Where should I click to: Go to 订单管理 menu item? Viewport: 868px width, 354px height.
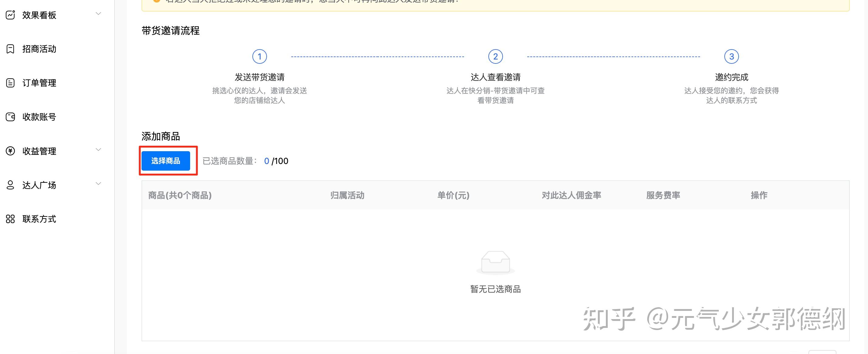pos(39,83)
